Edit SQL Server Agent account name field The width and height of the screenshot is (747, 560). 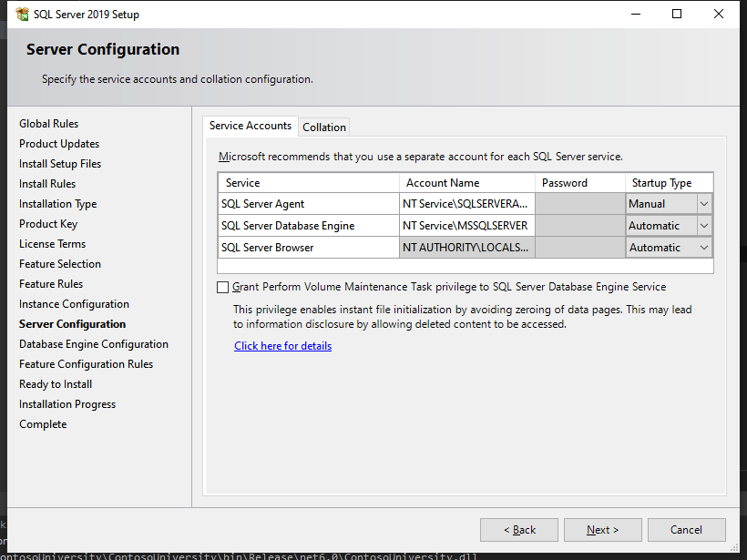[466, 204]
